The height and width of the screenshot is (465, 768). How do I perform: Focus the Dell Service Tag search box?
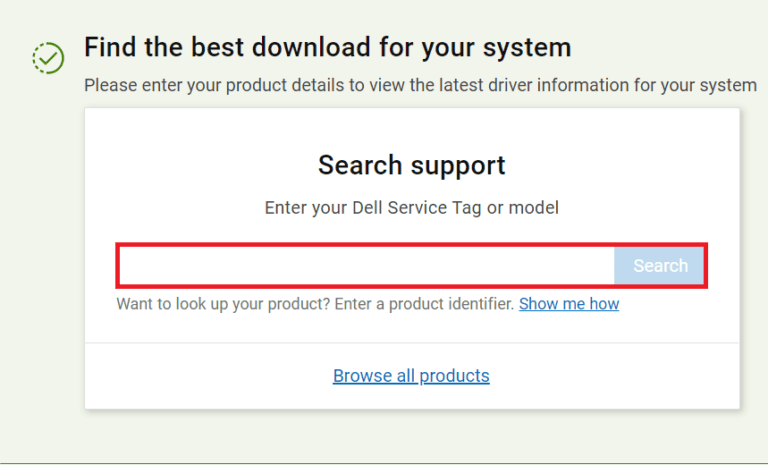tap(367, 266)
